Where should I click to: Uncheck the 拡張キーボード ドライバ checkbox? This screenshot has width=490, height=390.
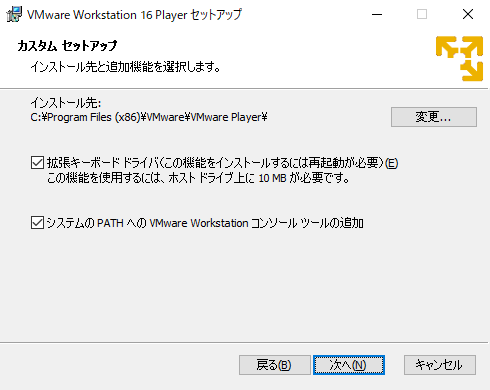point(37,163)
